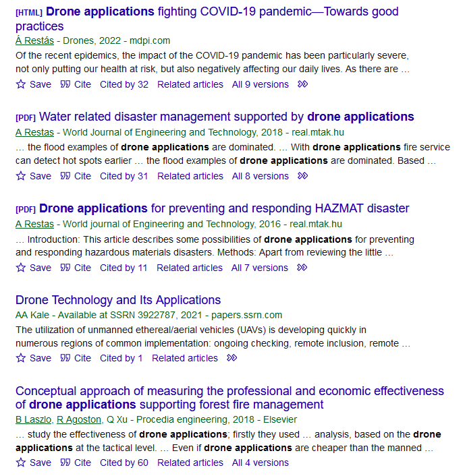View All 9 versions of COVID-19 article
463x476 pixels.
[260, 84]
